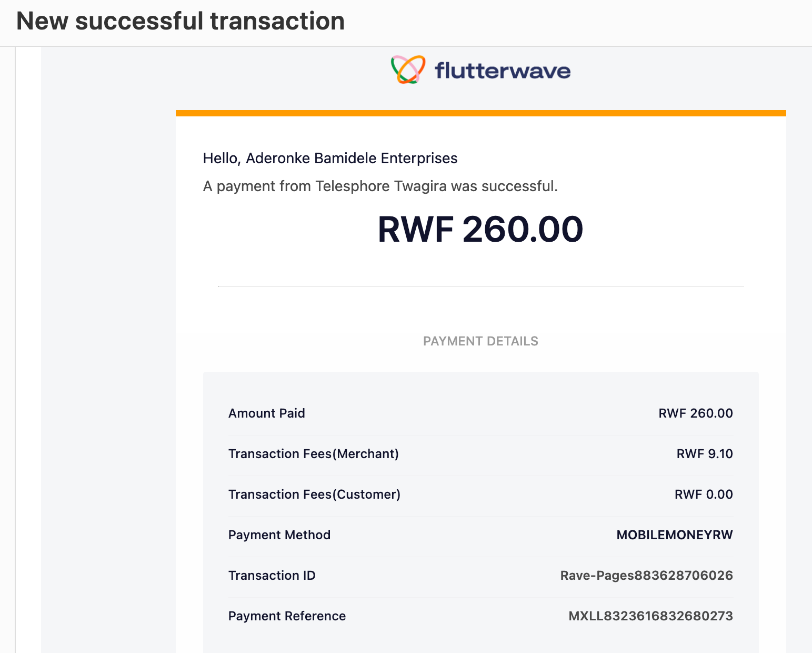
Task: Click the Transaction ID label
Action: tap(272, 576)
